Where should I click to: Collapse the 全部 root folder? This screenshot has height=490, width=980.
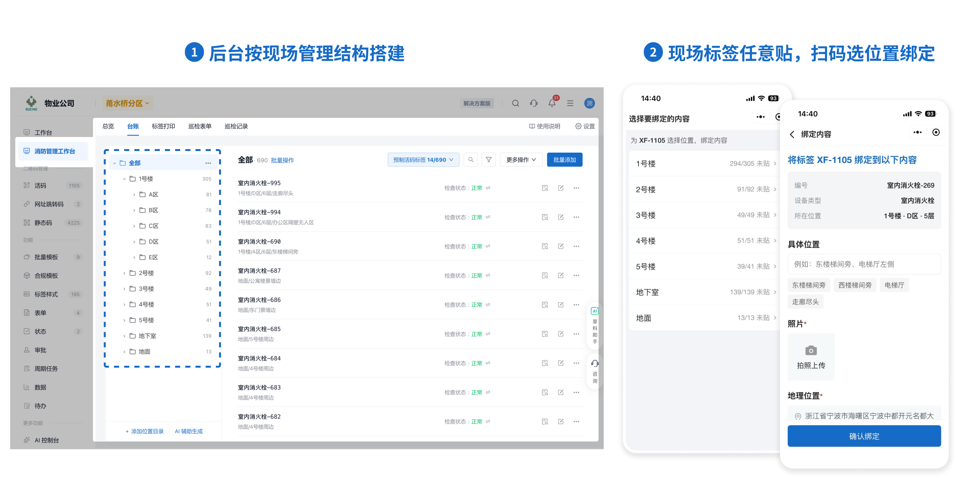tap(114, 163)
